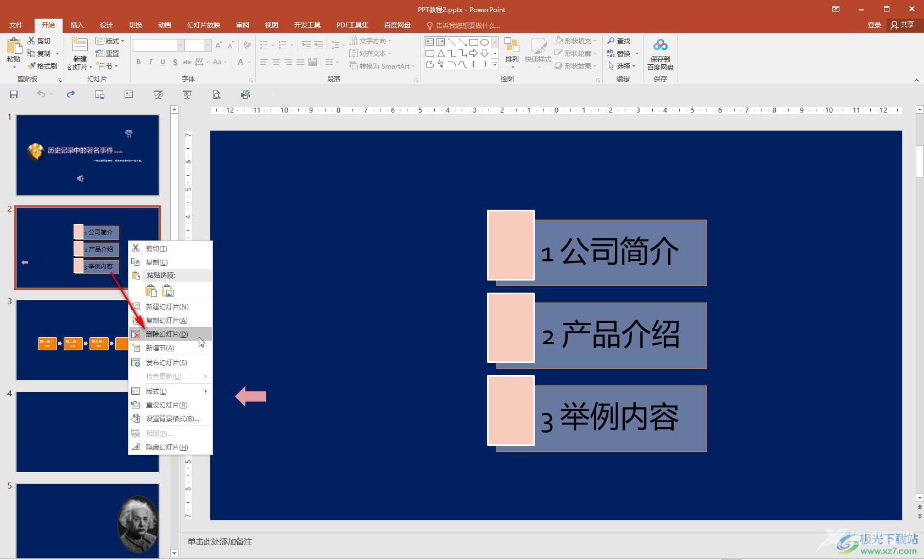Select the oval shape in shapes gallery
Image resolution: width=924 pixels, height=560 pixels.
[484, 42]
